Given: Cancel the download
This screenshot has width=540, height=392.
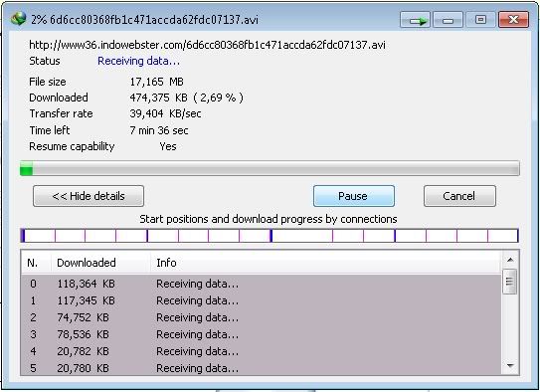Looking at the screenshot, I should [x=459, y=196].
